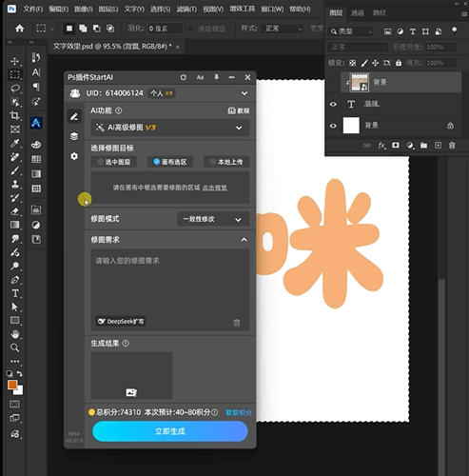Open the 教程 tutorial link

[x=239, y=110]
